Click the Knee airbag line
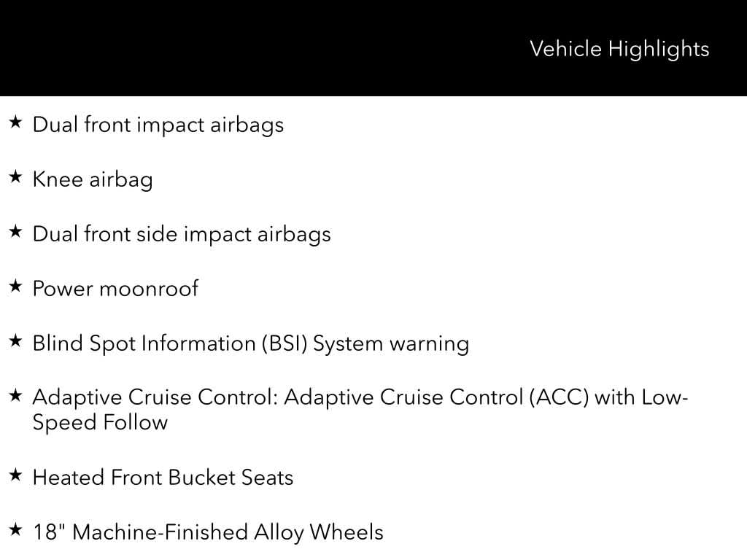The width and height of the screenshot is (747, 560). pos(93,179)
